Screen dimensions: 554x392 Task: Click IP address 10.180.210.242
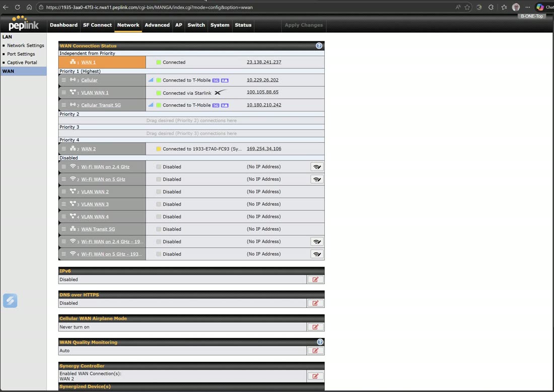(x=264, y=105)
